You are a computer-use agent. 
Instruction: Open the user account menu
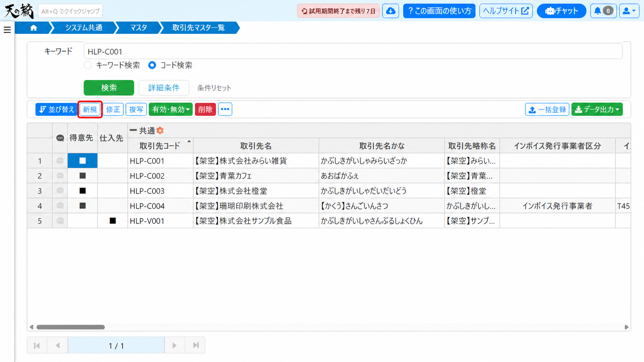(x=629, y=11)
